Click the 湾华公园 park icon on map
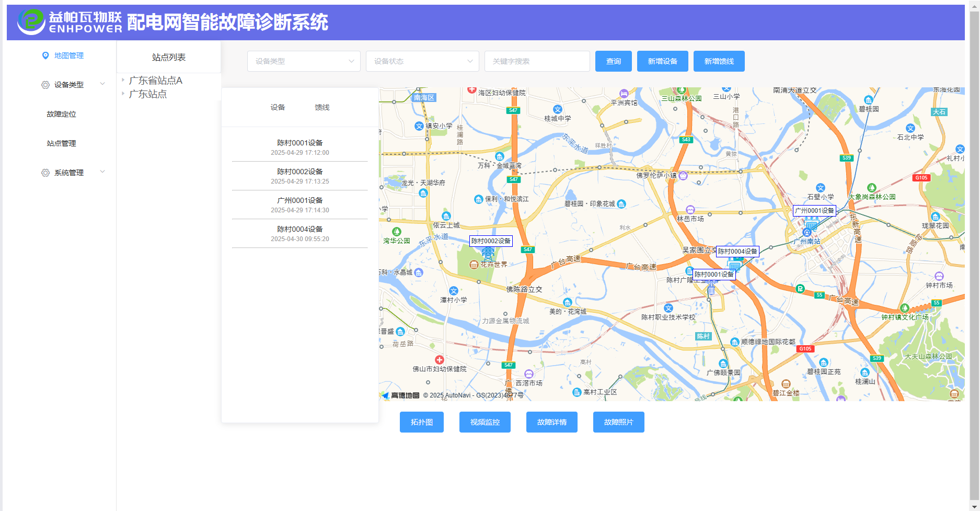This screenshot has height=511, width=980. [397, 232]
